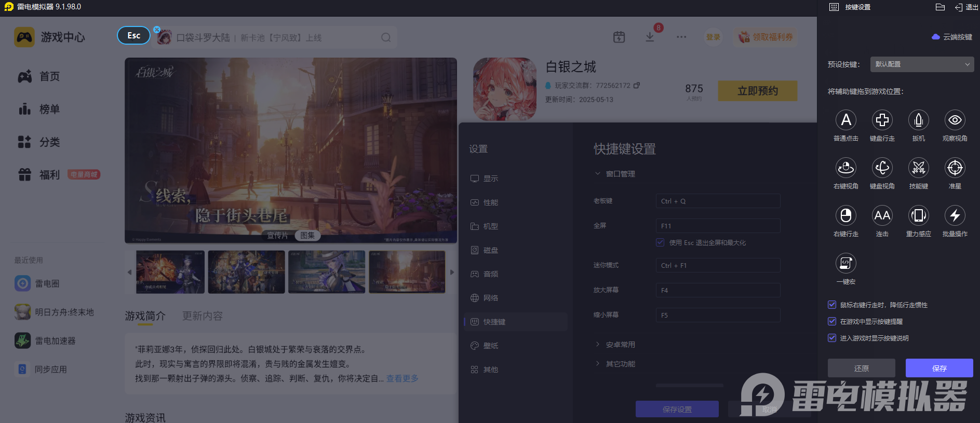Viewport: 980px width, 423px height.
Task: Toggle 使用 Esc 退出全屏和最大化 checkbox
Action: 660,242
